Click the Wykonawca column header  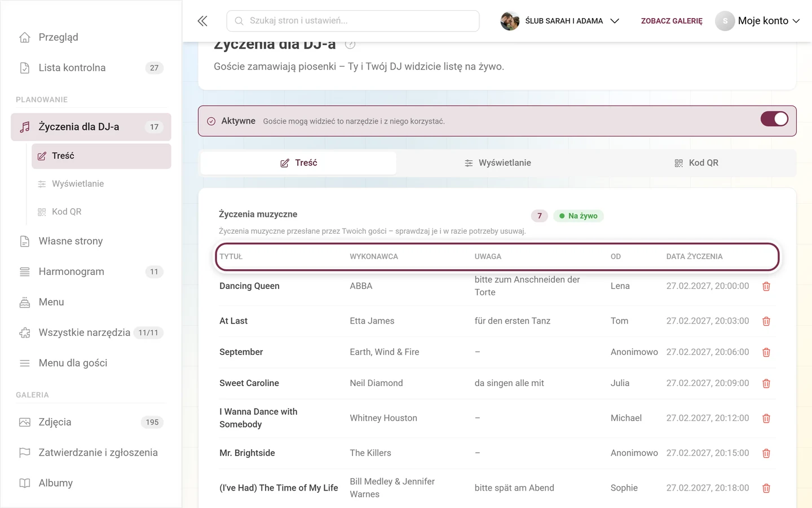click(374, 256)
